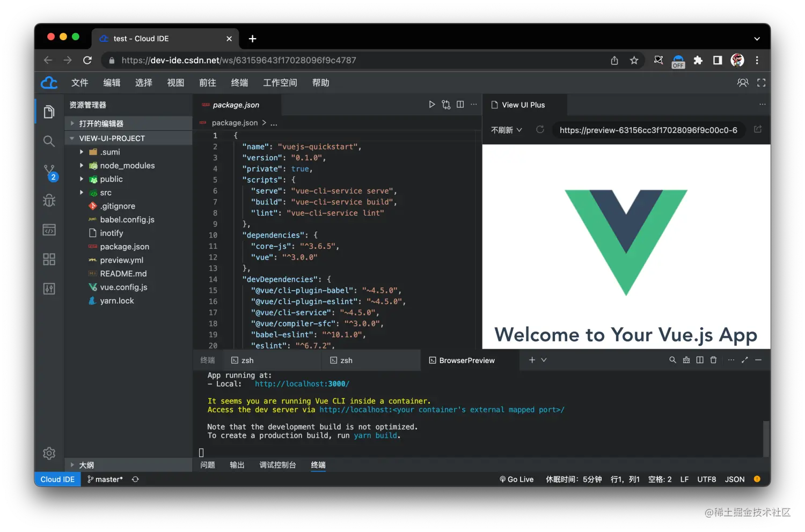Image resolution: width=805 pixels, height=532 pixels.
Task: Toggle full screen icon in menu bar
Action: (762, 83)
